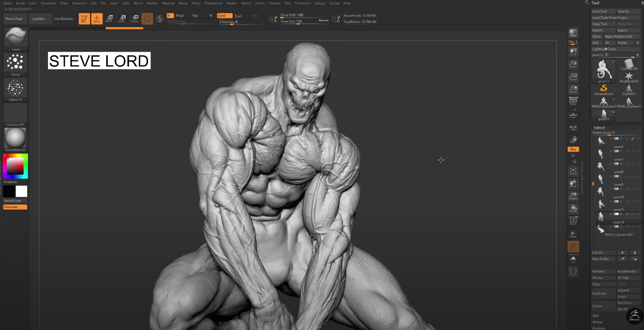Open the Preferences menu

[213, 3]
